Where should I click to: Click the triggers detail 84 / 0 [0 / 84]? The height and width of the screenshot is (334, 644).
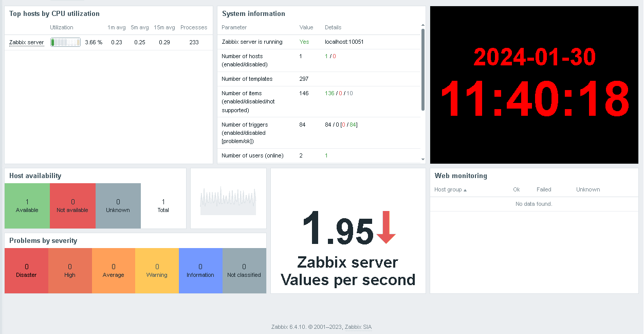pyautogui.click(x=341, y=125)
